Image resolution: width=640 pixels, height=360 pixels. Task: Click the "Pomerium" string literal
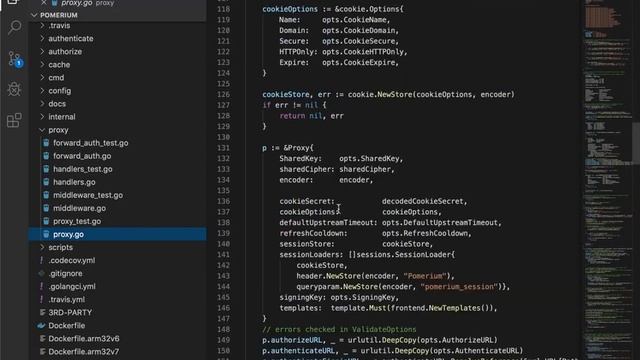[424, 276]
